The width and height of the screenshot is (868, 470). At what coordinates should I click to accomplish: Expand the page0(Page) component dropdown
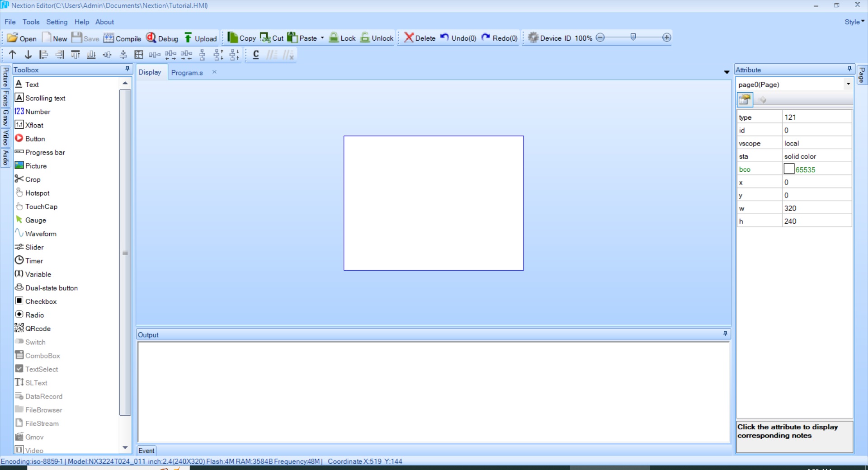[x=848, y=84]
